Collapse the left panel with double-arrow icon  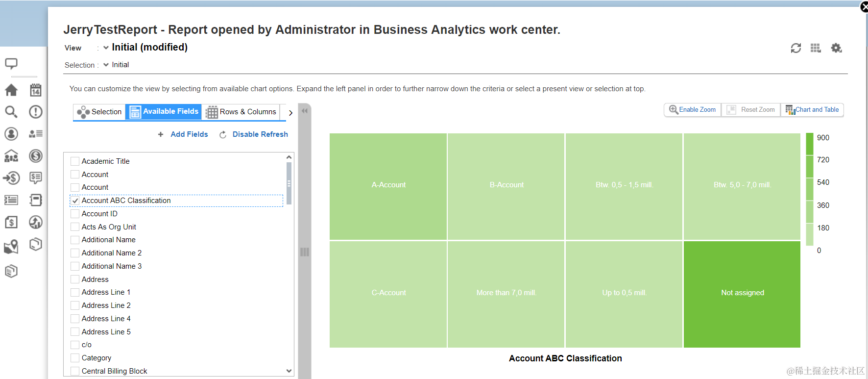click(305, 111)
